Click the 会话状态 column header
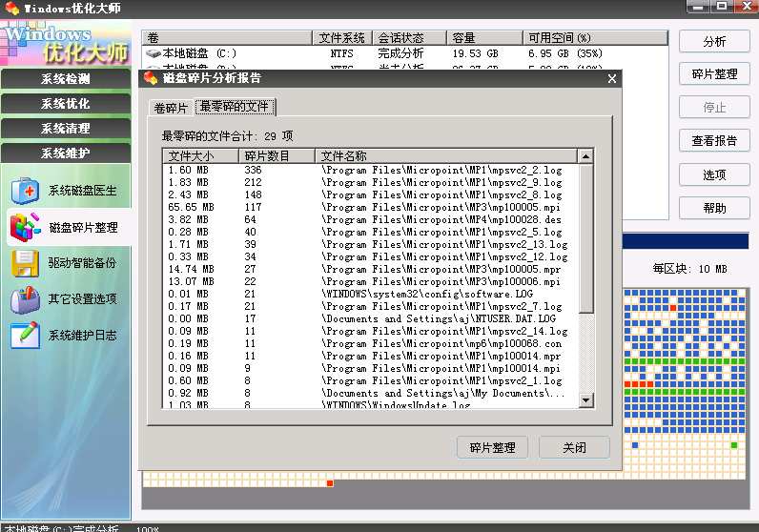The width and height of the screenshot is (759, 532). coord(409,38)
